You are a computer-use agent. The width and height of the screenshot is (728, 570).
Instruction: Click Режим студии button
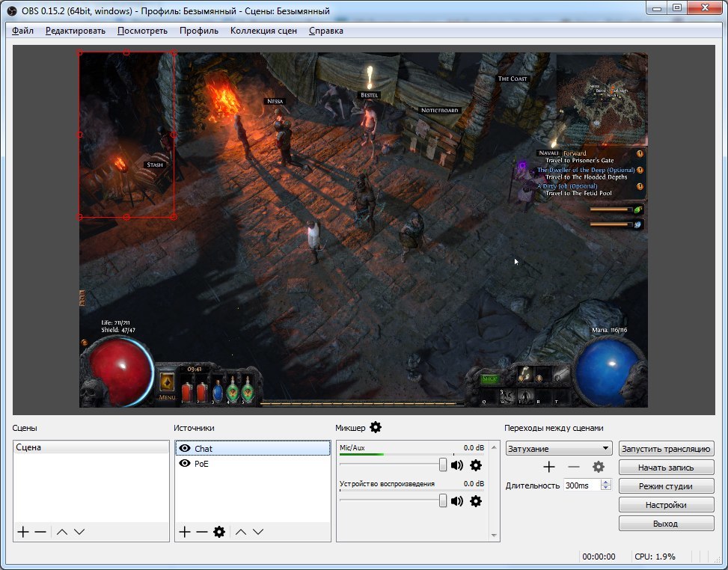pyautogui.click(x=666, y=486)
